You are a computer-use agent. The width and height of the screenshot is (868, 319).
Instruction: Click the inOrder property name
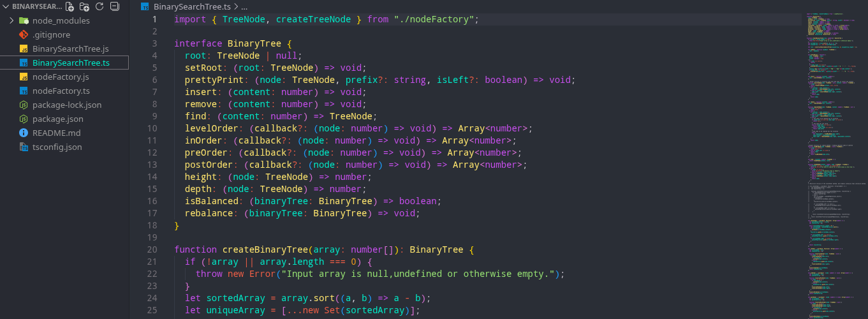click(x=203, y=140)
